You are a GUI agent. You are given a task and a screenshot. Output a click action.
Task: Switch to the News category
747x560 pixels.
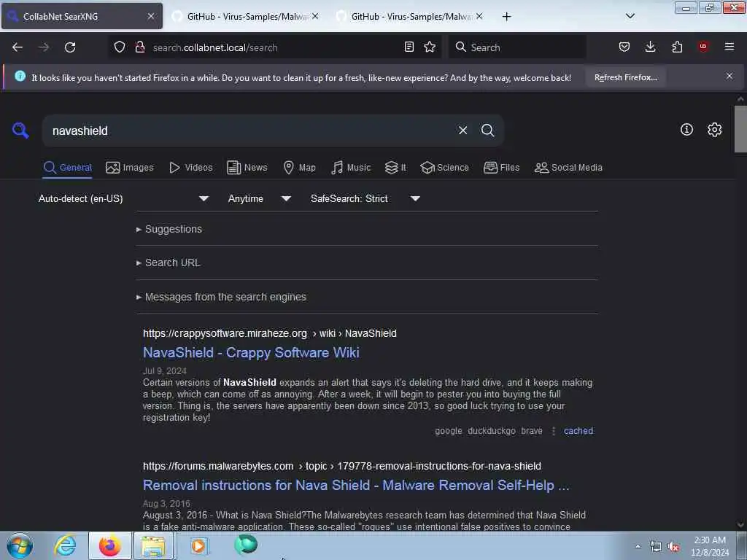pyautogui.click(x=247, y=168)
